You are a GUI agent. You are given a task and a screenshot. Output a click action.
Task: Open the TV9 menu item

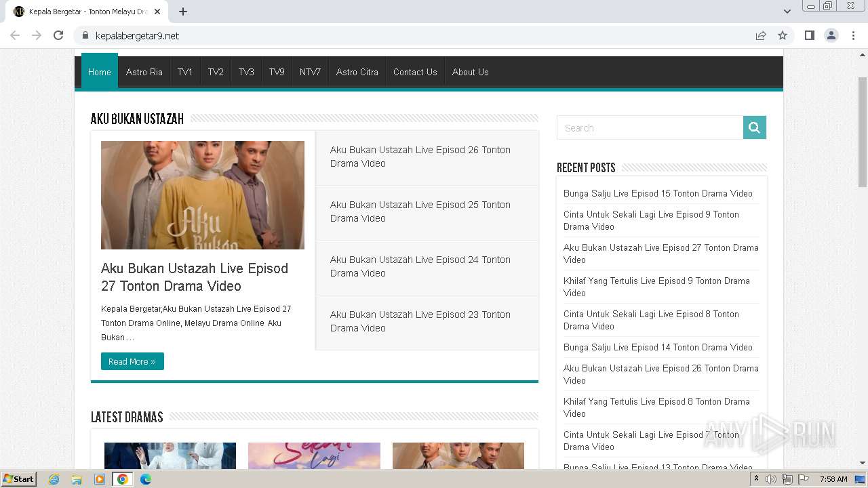pos(277,72)
